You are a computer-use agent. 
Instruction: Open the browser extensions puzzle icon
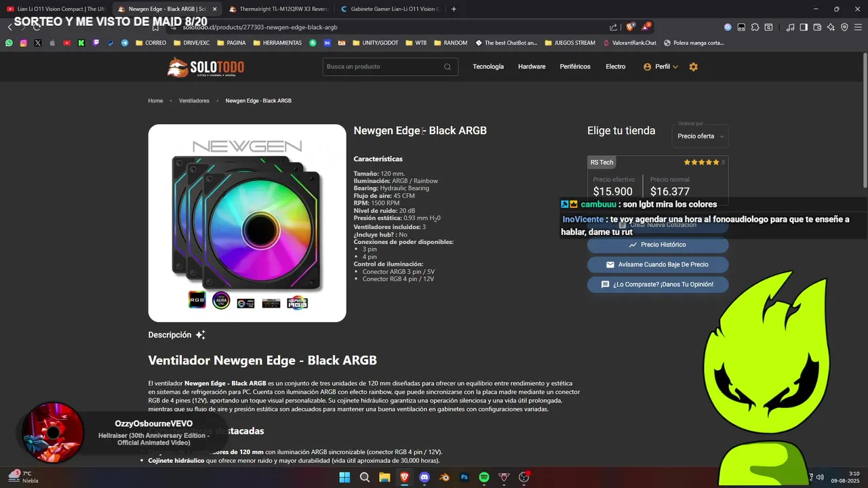point(755,27)
